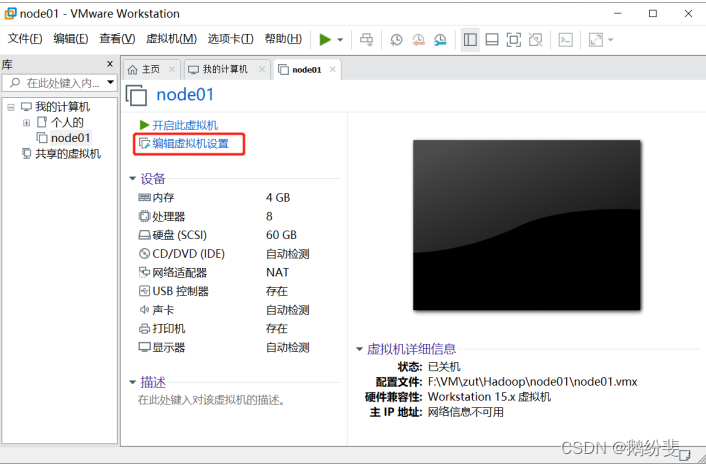Click the memory chip icon beside 内存
The width and height of the screenshot is (706, 466).
pos(144,197)
